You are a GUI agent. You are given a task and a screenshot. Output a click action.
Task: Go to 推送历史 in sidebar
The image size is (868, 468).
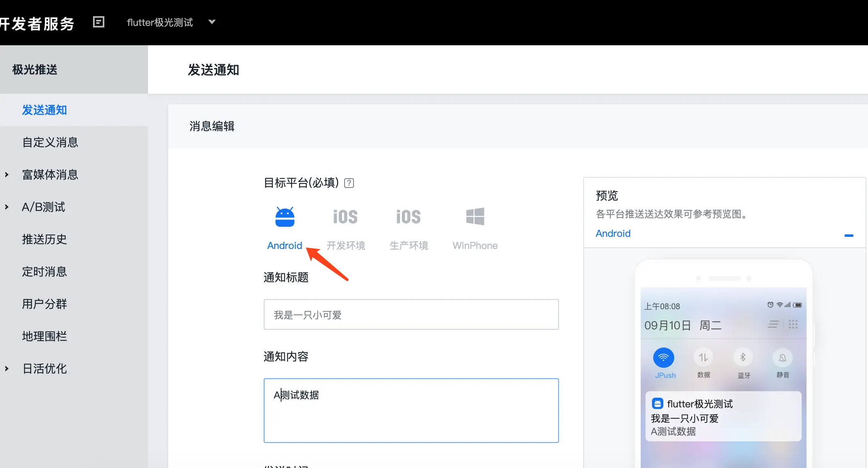coord(44,239)
